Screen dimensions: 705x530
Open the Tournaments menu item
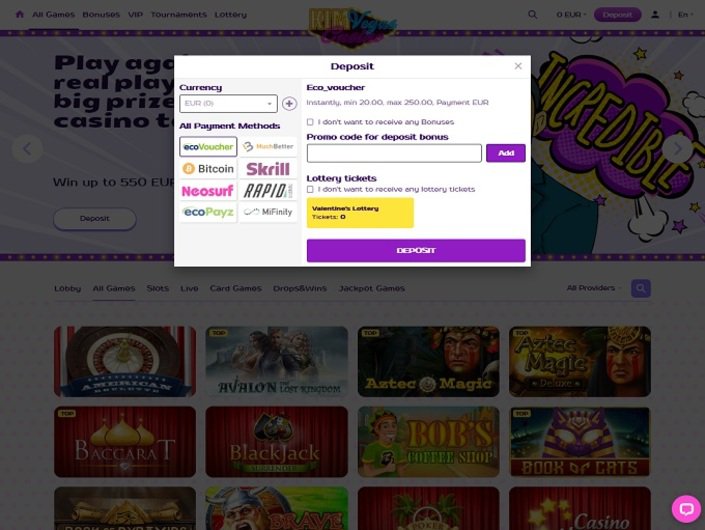(178, 14)
